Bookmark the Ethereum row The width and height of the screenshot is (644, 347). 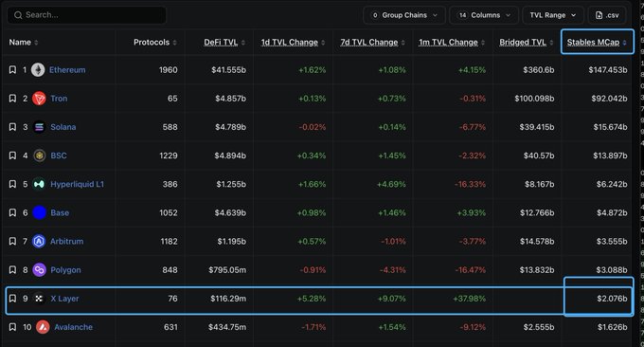[12, 70]
